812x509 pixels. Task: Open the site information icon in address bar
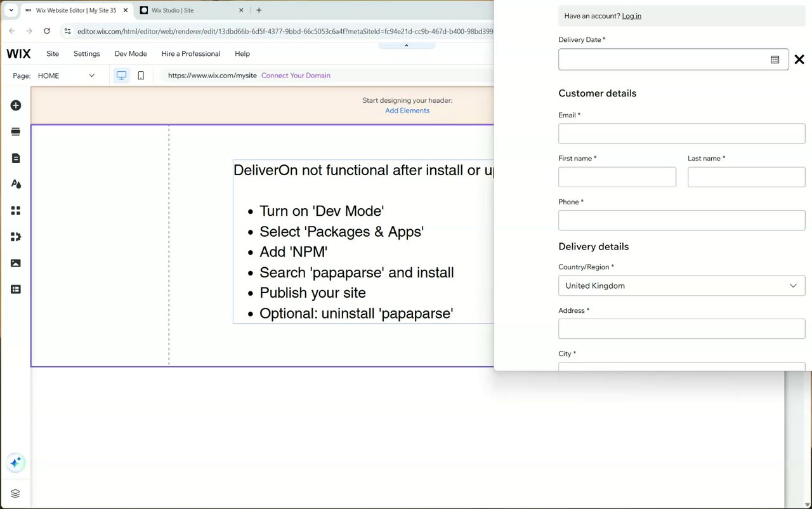[x=68, y=31]
